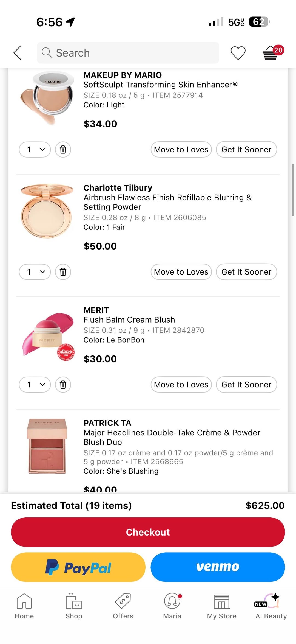Open the Loves heart icon

pos(238,53)
